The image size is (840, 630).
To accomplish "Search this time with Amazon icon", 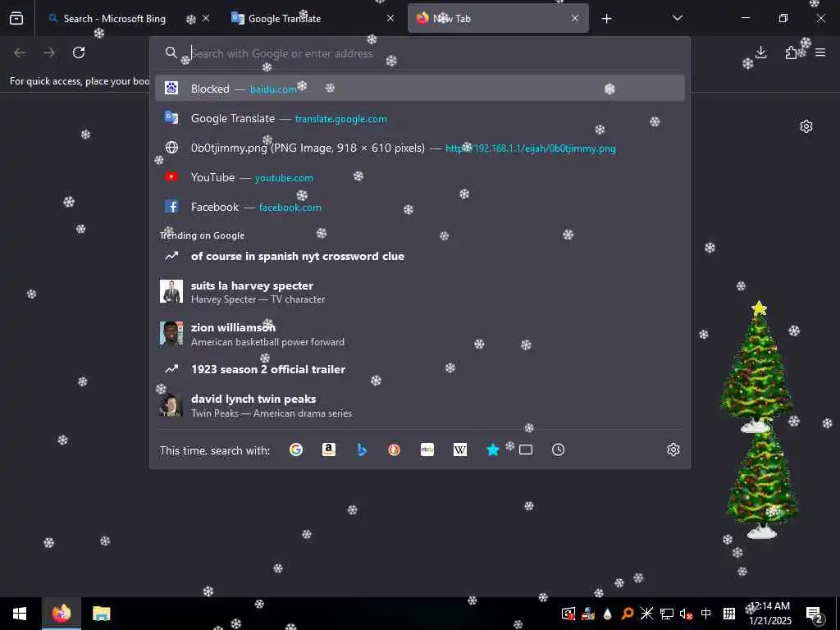I will coord(329,450).
